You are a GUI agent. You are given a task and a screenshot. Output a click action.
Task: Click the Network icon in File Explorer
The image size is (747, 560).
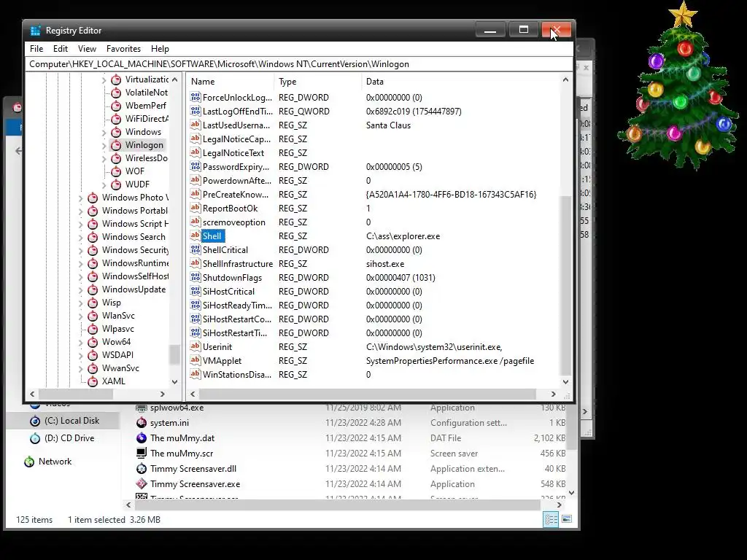(29, 462)
